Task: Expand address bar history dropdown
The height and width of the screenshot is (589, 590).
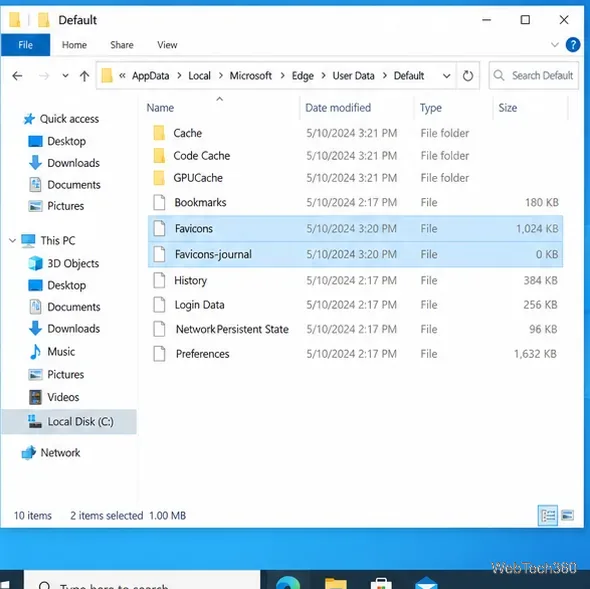Action: pos(447,76)
